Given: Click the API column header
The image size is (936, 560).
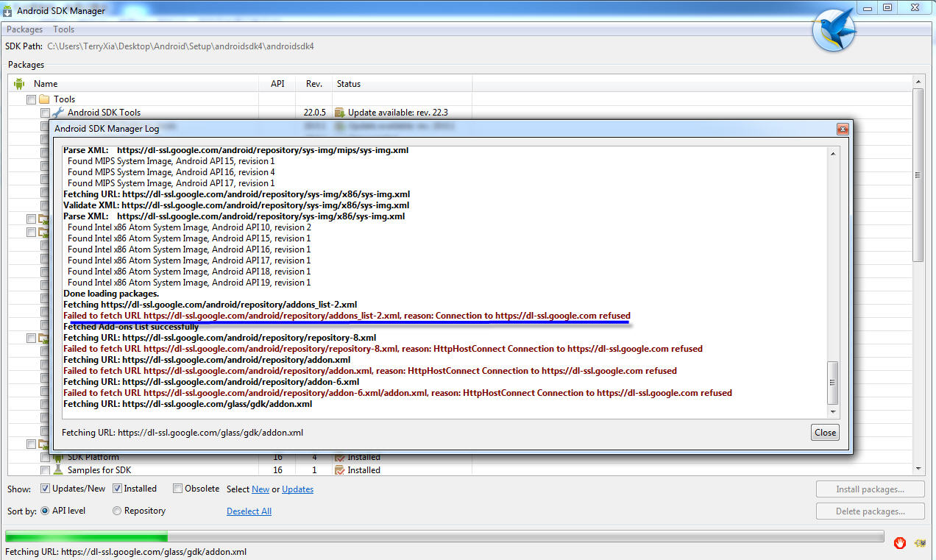Looking at the screenshot, I should (x=277, y=84).
